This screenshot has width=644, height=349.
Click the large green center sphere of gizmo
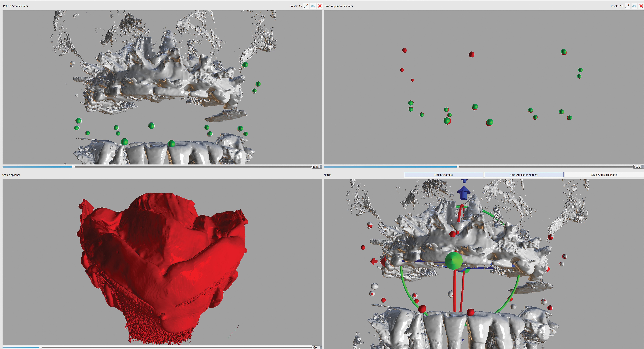(454, 261)
